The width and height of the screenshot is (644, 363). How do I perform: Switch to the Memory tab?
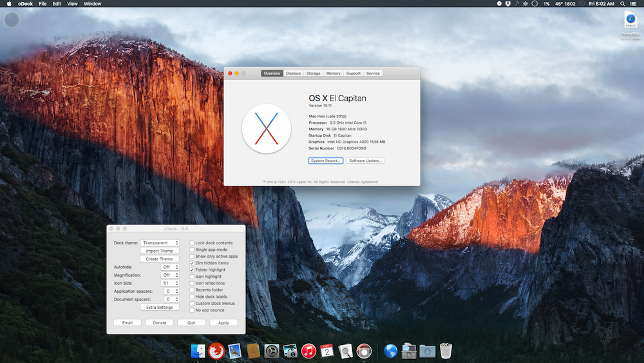coord(333,73)
